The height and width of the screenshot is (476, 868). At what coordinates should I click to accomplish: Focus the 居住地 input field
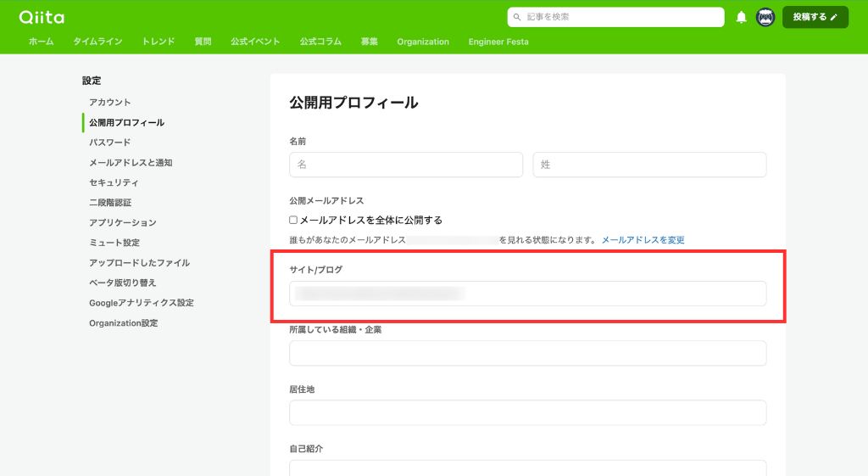[x=527, y=413]
